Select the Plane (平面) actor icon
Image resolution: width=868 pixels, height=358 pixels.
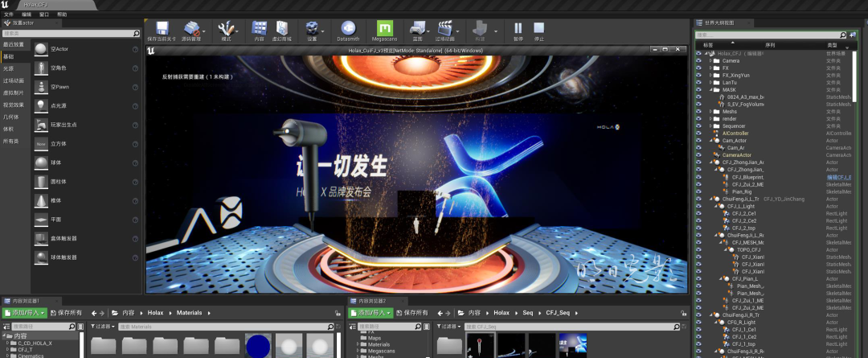(41, 220)
